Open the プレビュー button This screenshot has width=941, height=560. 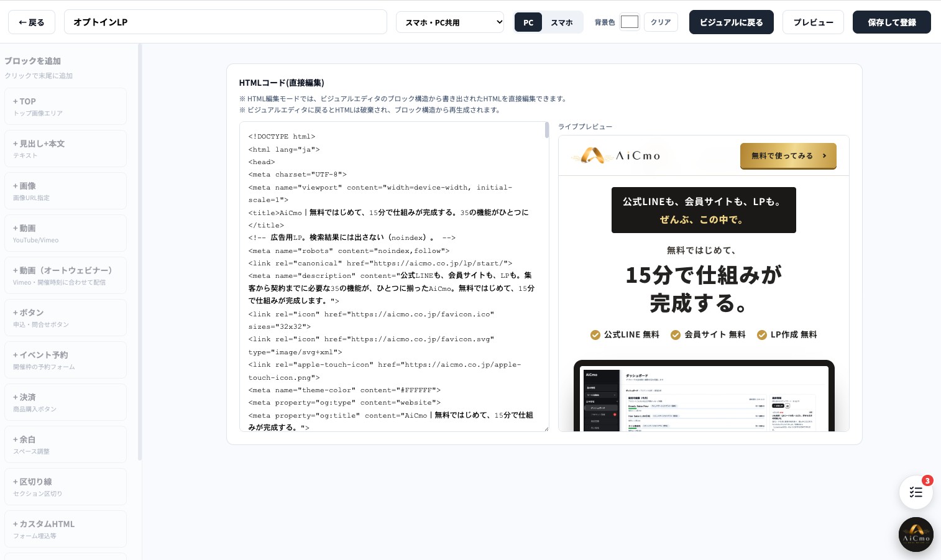[x=813, y=22]
